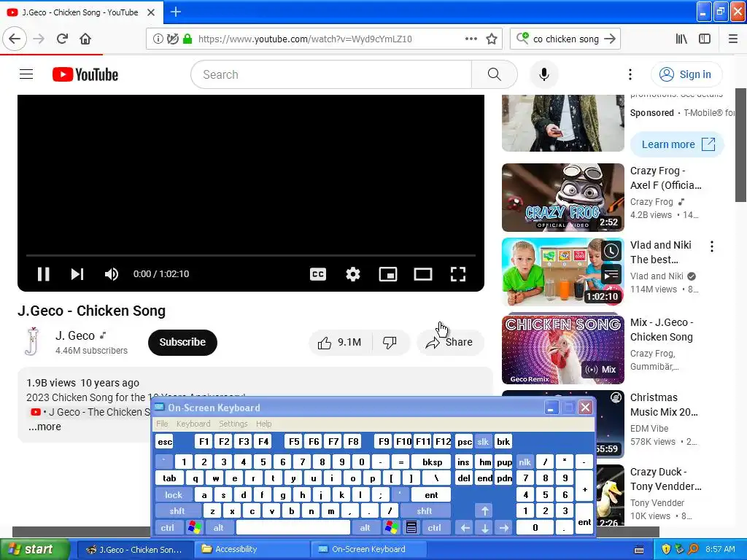
Task: Share the Chicken Song video
Action: 450,343
